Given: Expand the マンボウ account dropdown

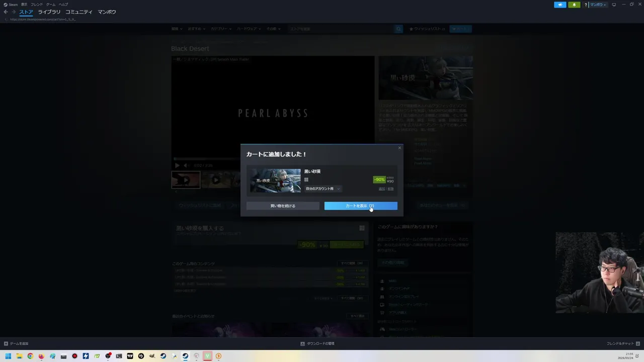Looking at the screenshot, I should tap(598, 5).
